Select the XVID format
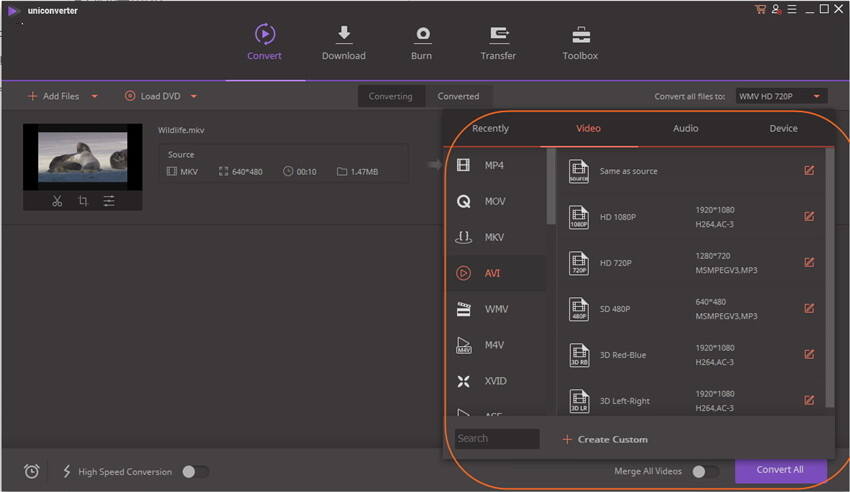Screen dimensions: 850x492 coord(495,381)
